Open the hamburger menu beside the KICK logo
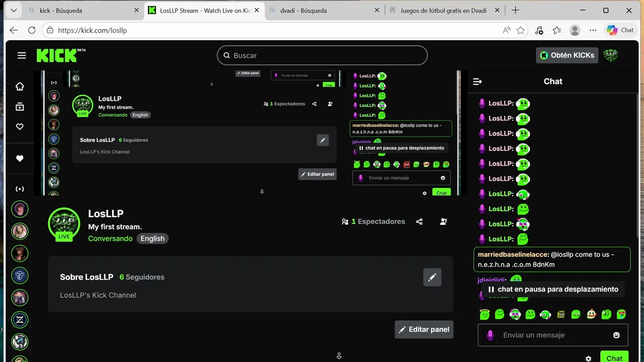The width and height of the screenshot is (644, 362). pyautogui.click(x=22, y=55)
